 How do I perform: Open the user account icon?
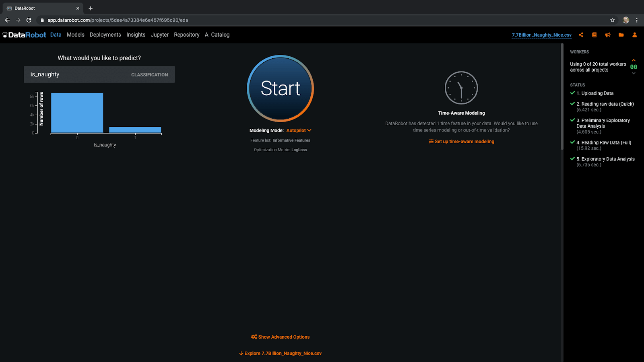coord(634,35)
